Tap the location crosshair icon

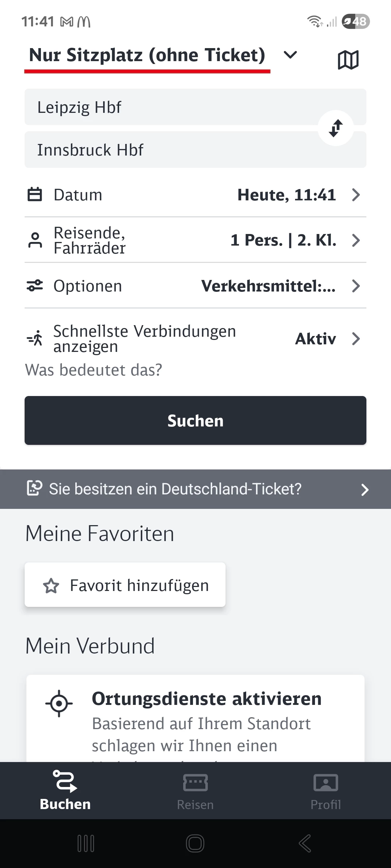point(59,703)
